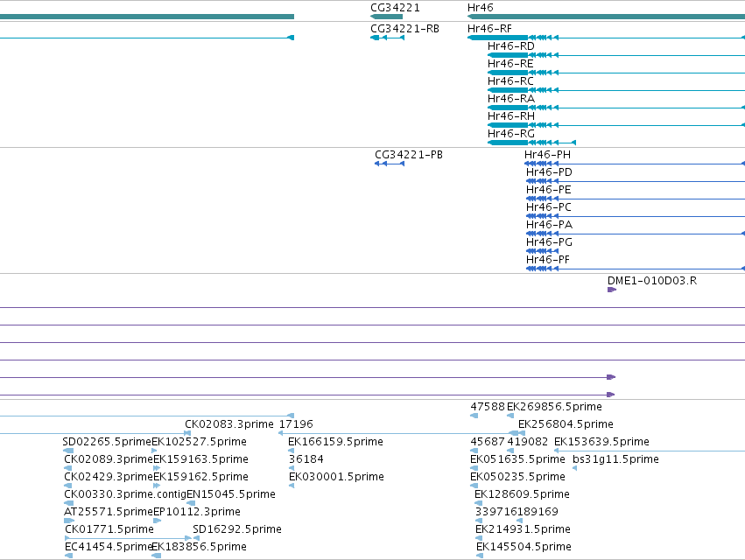
Task: Select the EN15045.5prime EST label
Action: 231,494
